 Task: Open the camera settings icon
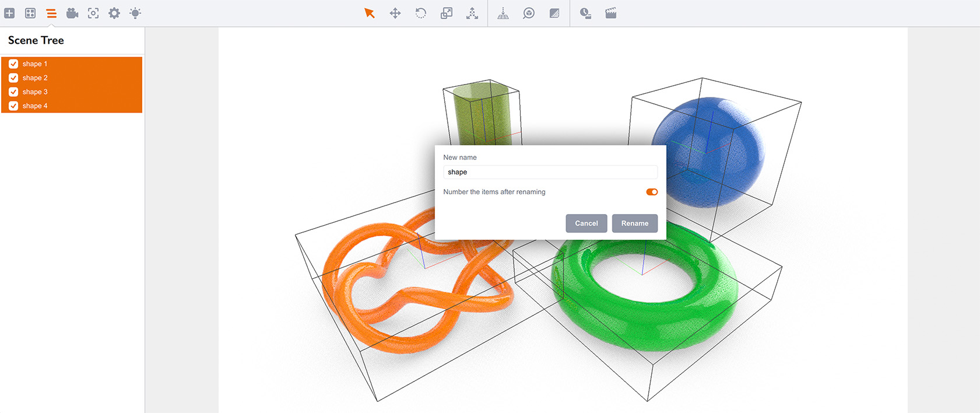point(72,13)
